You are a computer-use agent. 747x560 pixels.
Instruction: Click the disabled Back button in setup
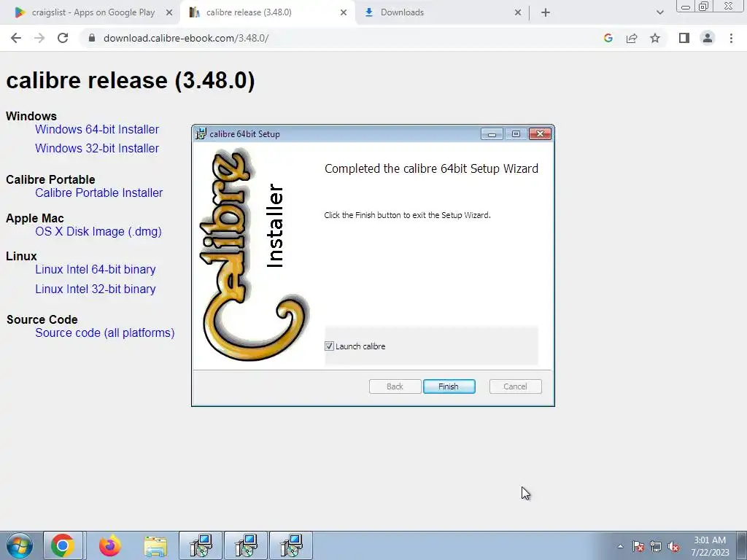click(395, 386)
